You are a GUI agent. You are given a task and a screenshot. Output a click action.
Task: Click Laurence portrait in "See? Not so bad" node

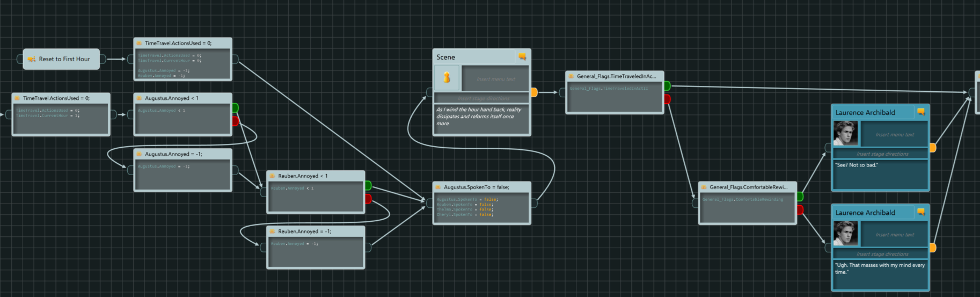coord(845,133)
